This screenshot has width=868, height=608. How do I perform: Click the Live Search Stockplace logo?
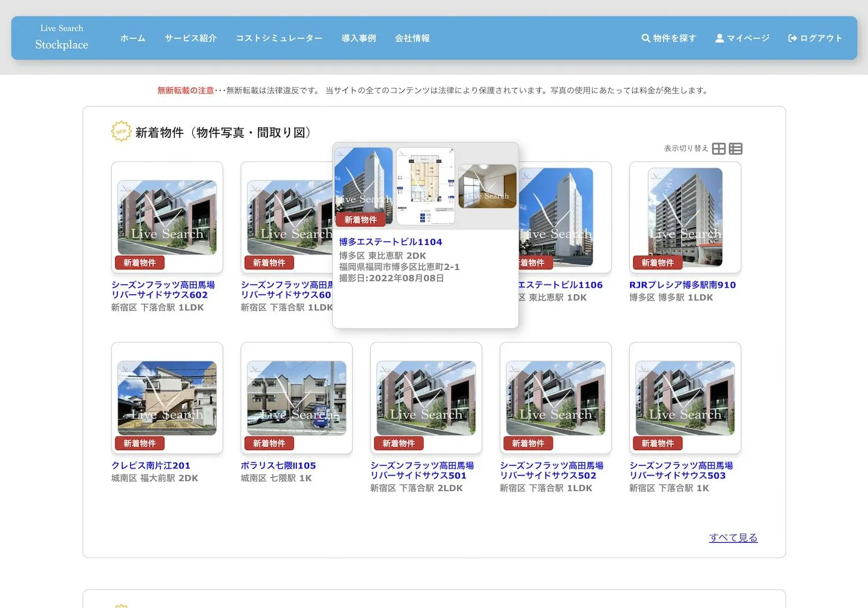click(61, 37)
